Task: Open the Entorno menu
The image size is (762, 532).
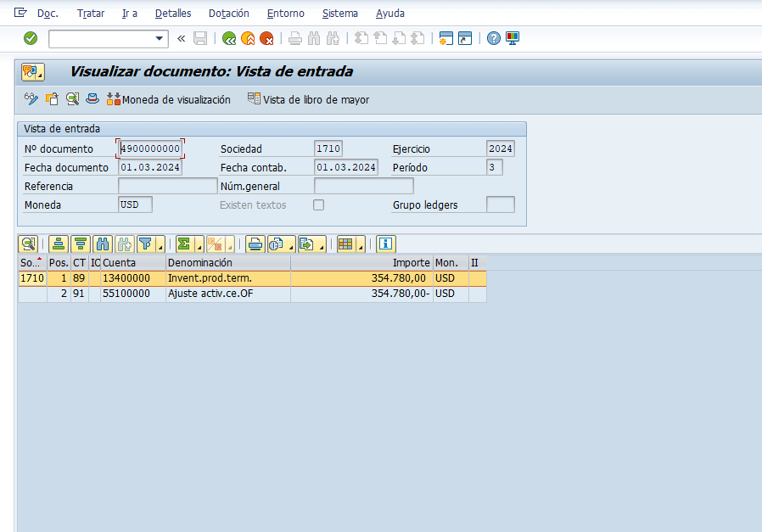Action: [285, 14]
